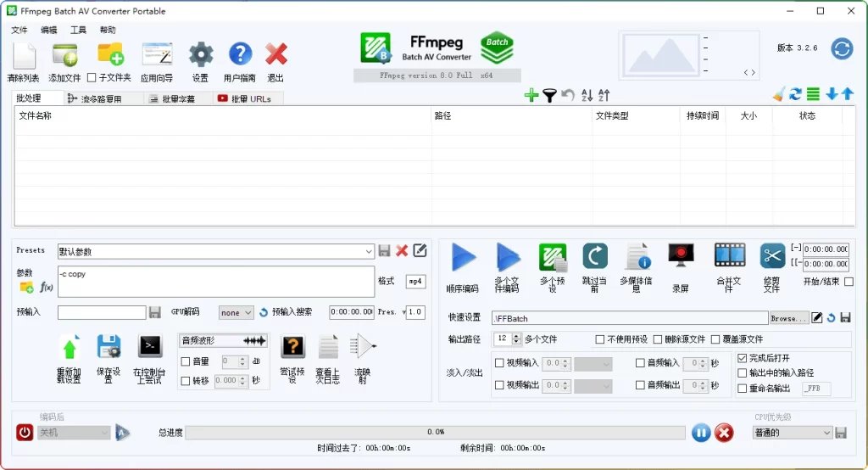Click the 预输入 input field

(x=102, y=312)
